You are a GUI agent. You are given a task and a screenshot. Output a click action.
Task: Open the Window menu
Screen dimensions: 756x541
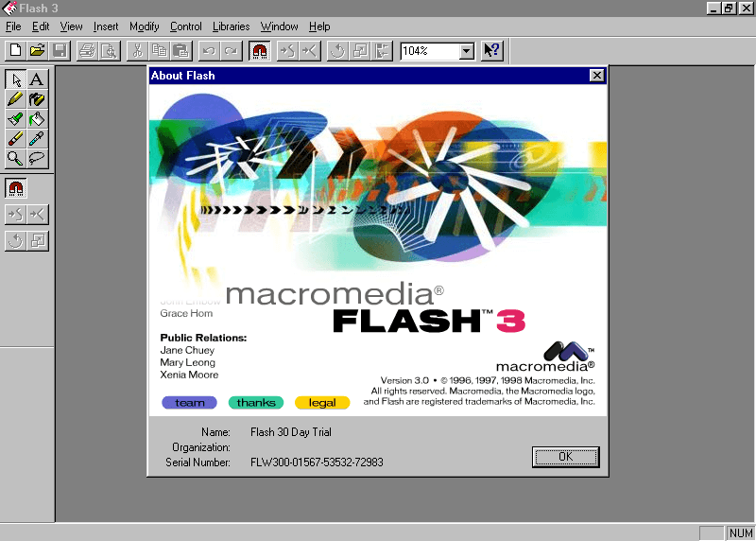coord(279,26)
